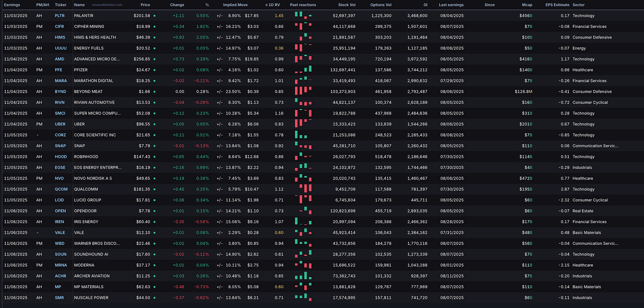Open the PFE ticker link

click(58, 70)
